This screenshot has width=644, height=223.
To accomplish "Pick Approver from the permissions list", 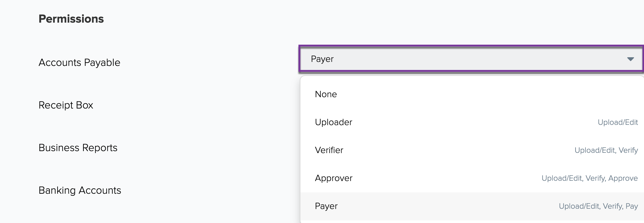I will coord(334,178).
